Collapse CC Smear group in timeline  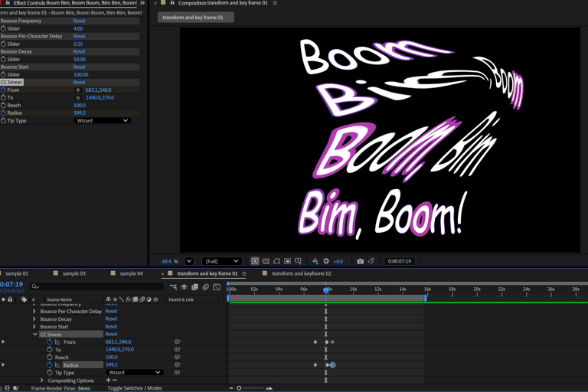[35, 335]
